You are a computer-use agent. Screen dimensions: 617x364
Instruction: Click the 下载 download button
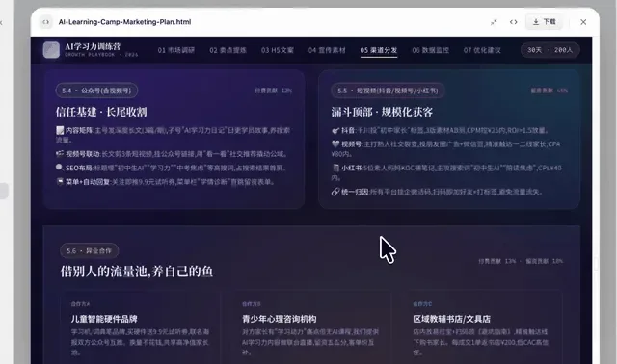click(544, 22)
